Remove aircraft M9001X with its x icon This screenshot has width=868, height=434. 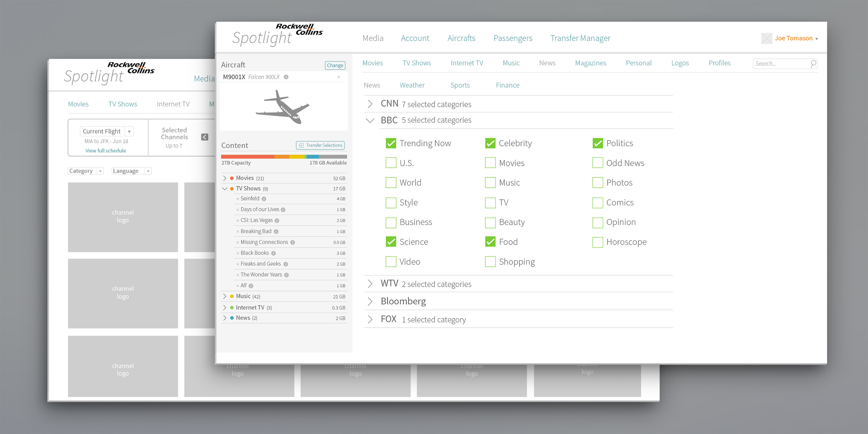pyautogui.click(x=339, y=77)
